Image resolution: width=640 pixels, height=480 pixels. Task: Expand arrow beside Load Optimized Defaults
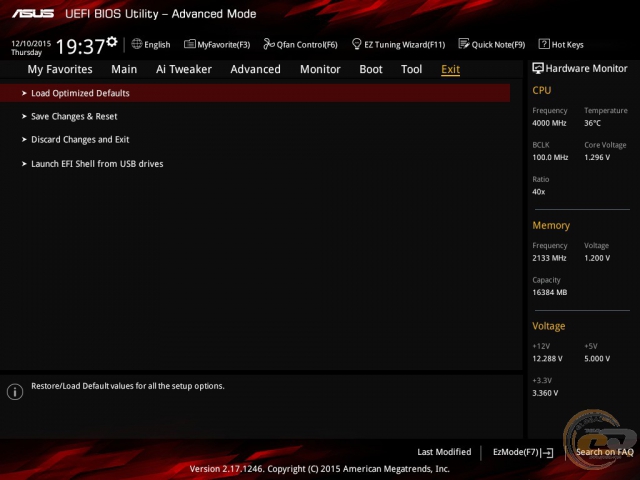pyautogui.click(x=24, y=93)
